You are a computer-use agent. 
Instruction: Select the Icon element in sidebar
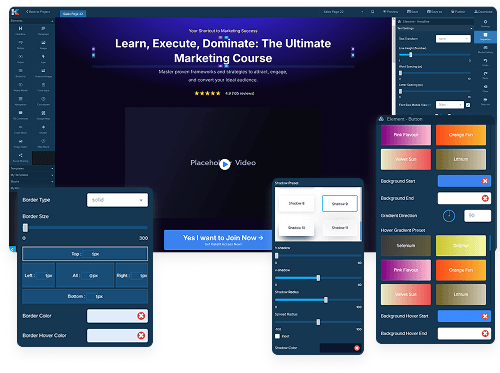click(x=43, y=57)
